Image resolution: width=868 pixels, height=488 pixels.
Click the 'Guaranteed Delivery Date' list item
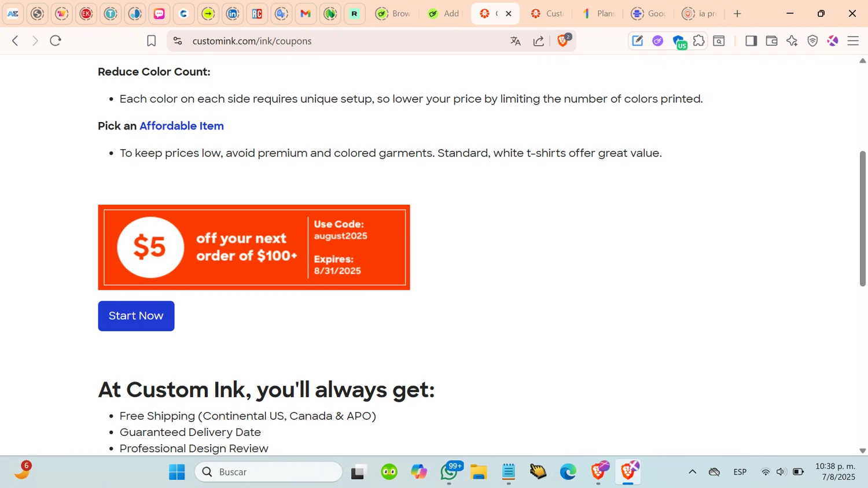click(190, 432)
